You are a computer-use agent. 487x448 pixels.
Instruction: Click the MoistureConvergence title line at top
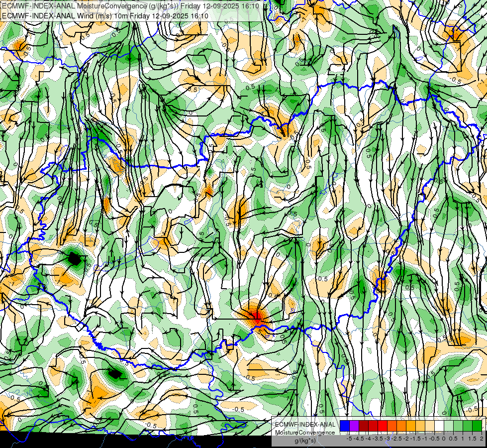click(x=130, y=5)
